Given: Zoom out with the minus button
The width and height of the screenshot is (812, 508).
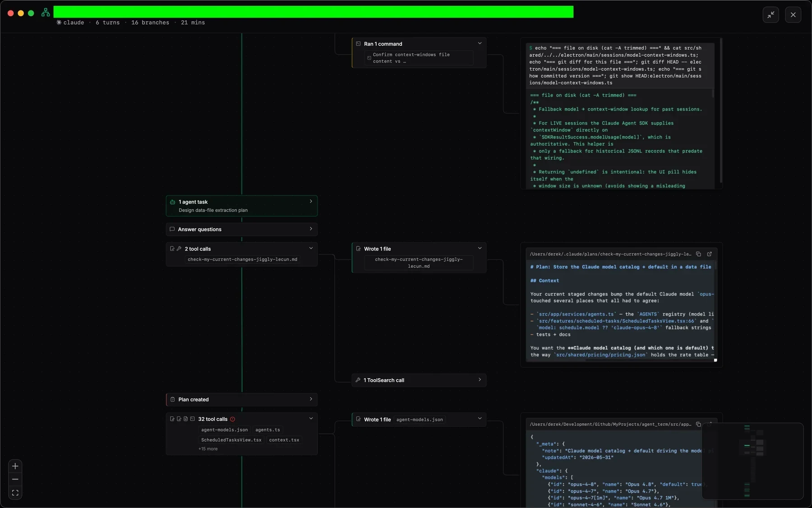Looking at the screenshot, I should 15,479.
